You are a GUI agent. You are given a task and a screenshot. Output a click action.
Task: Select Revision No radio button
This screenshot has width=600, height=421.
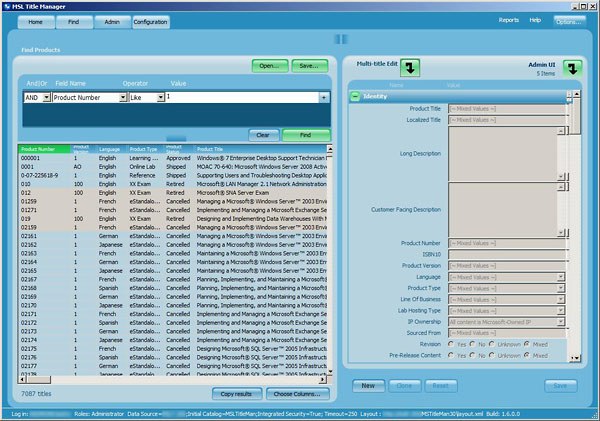(473, 344)
